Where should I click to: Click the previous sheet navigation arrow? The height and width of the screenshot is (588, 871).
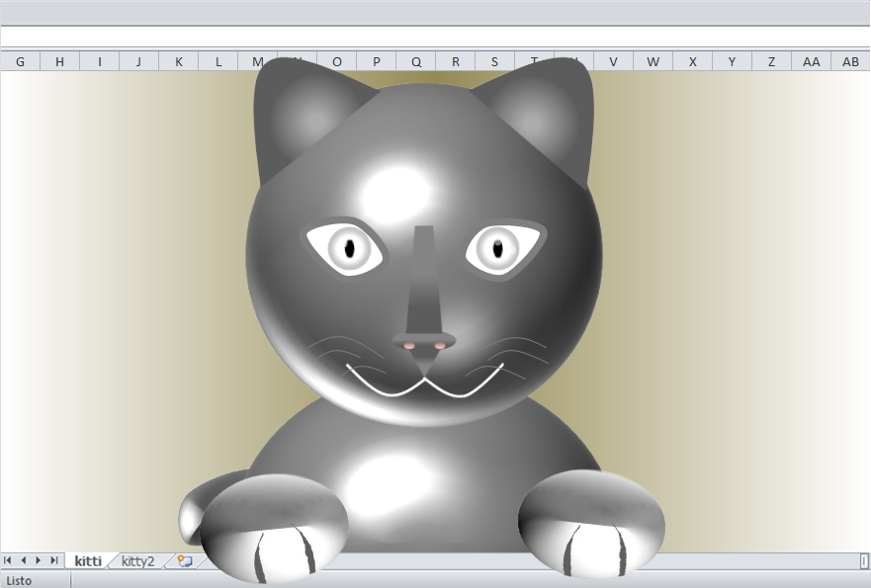(x=24, y=560)
